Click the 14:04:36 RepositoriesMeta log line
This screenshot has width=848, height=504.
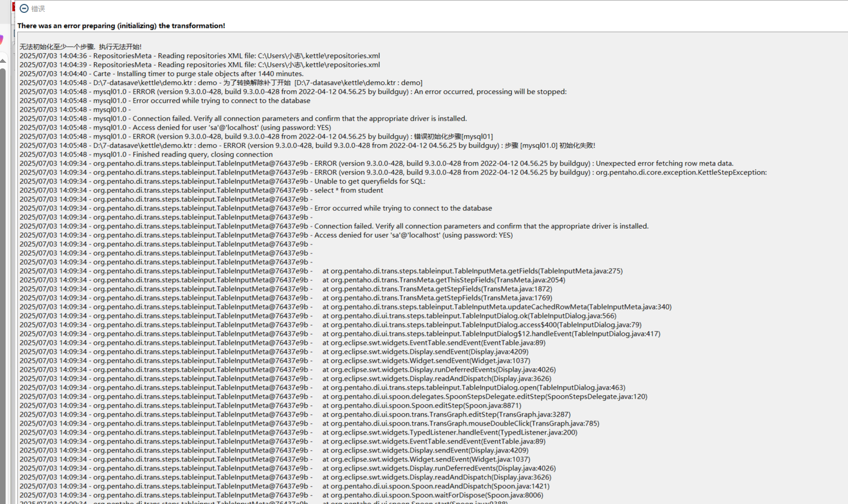200,56
